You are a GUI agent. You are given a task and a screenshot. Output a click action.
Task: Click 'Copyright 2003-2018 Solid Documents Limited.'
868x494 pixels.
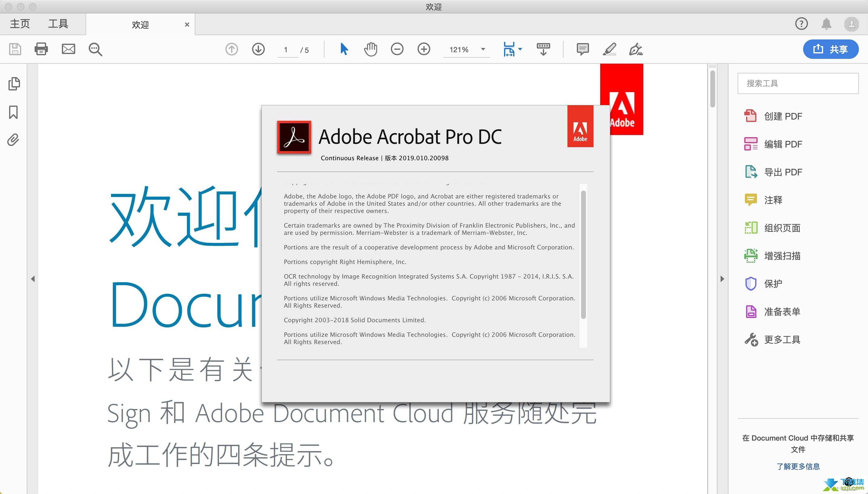coord(355,320)
